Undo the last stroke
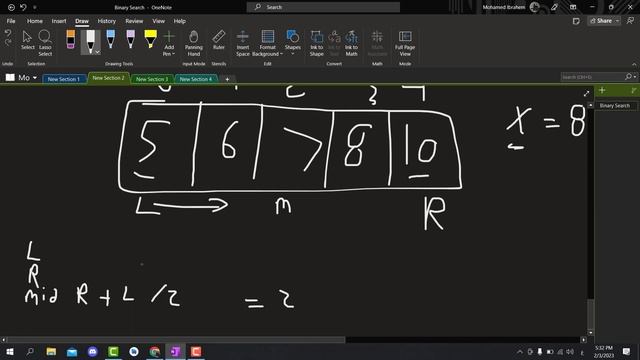The height and width of the screenshot is (360, 640). tap(8, 33)
